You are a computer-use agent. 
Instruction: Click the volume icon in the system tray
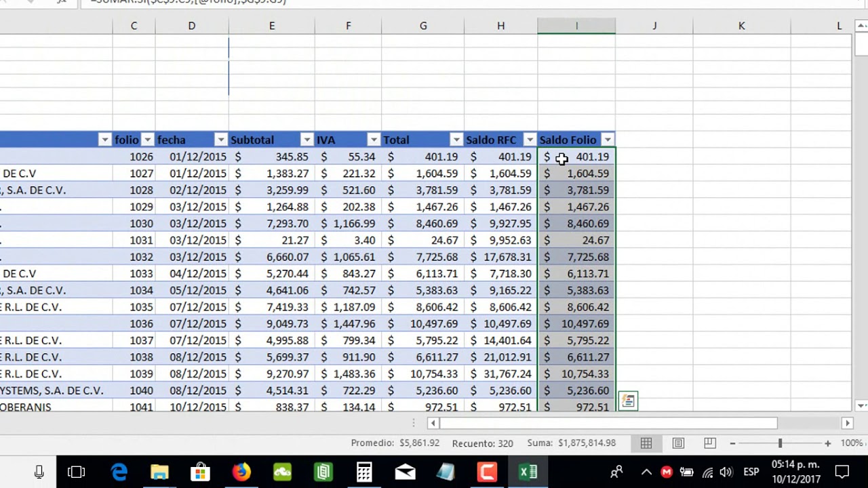pyautogui.click(x=726, y=471)
